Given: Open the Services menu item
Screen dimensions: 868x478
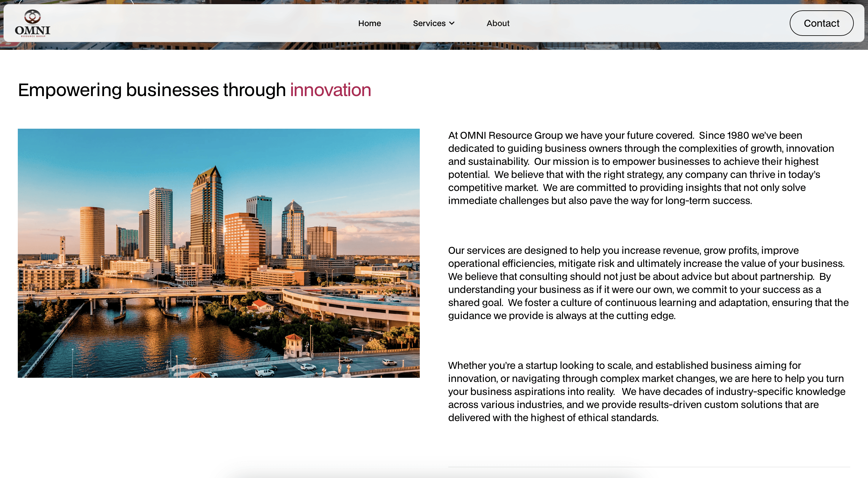Looking at the screenshot, I should [429, 23].
